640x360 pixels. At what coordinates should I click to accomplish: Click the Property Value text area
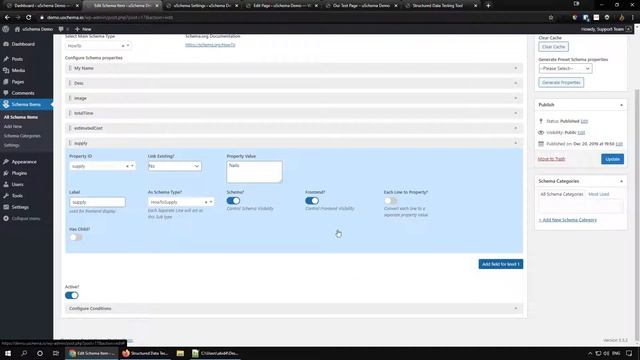(x=254, y=172)
